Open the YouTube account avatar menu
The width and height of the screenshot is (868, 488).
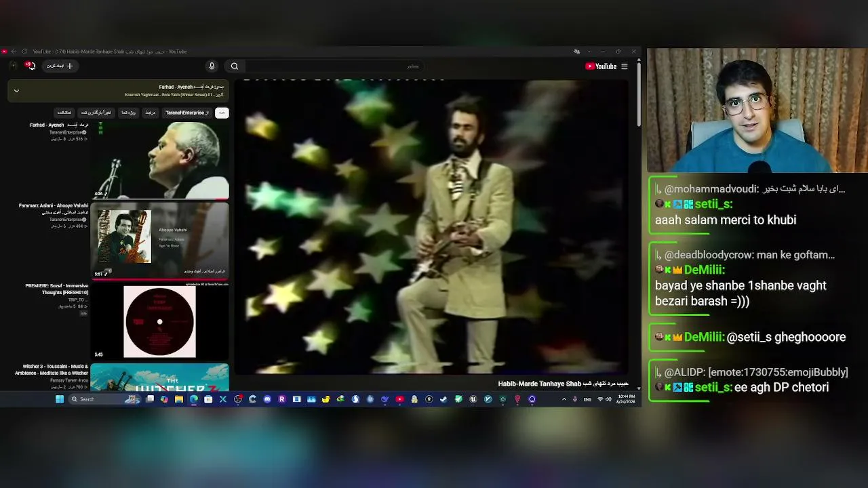click(x=14, y=66)
